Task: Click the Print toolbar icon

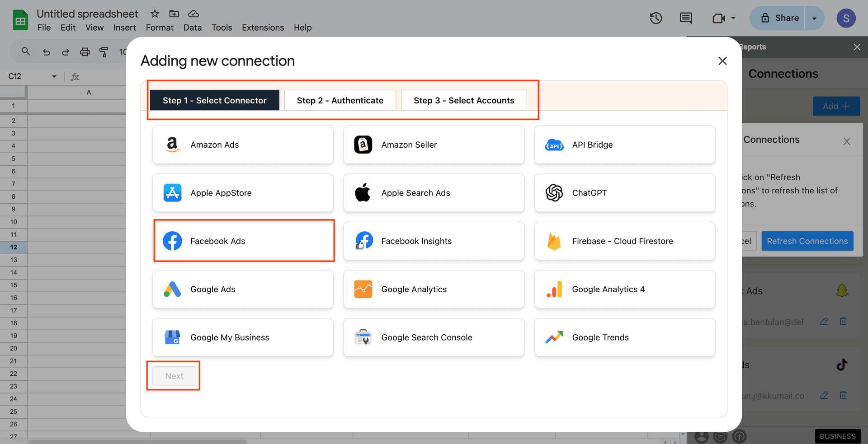Action: (x=85, y=52)
